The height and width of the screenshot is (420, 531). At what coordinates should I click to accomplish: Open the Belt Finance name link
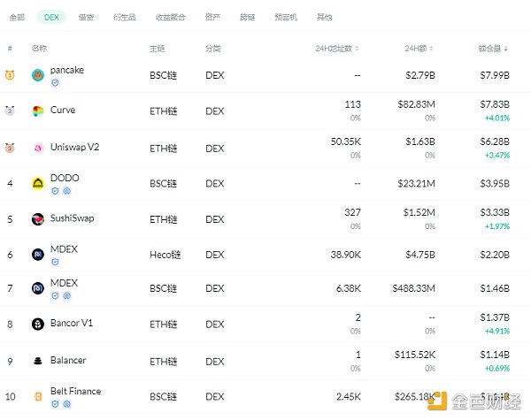click(x=75, y=391)
